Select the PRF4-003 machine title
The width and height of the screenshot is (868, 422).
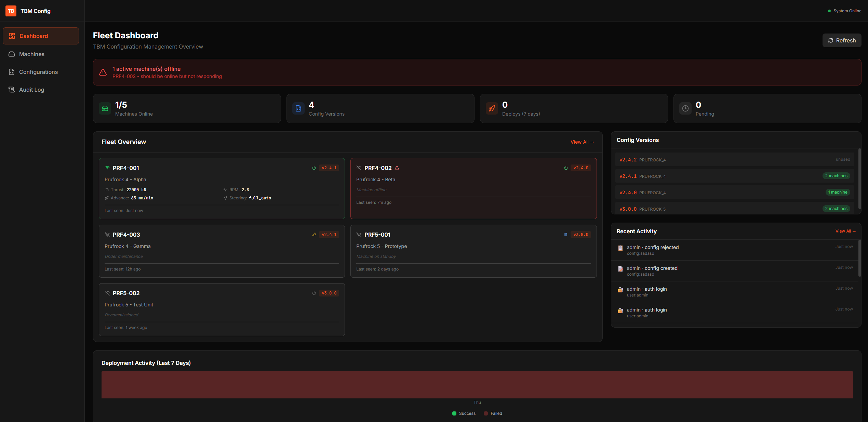click(126, 235)
